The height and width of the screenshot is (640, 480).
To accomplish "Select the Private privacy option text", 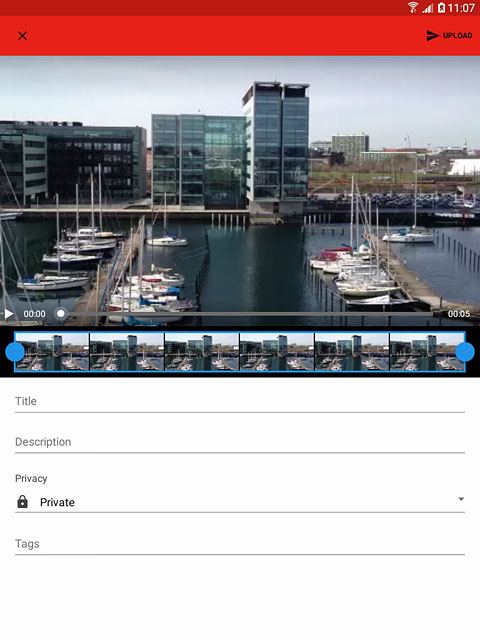I will pos(57,502).
